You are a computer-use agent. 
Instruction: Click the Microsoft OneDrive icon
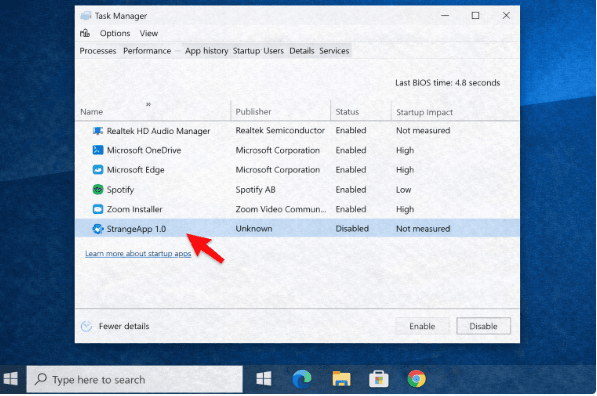click(x=98, y=150)
